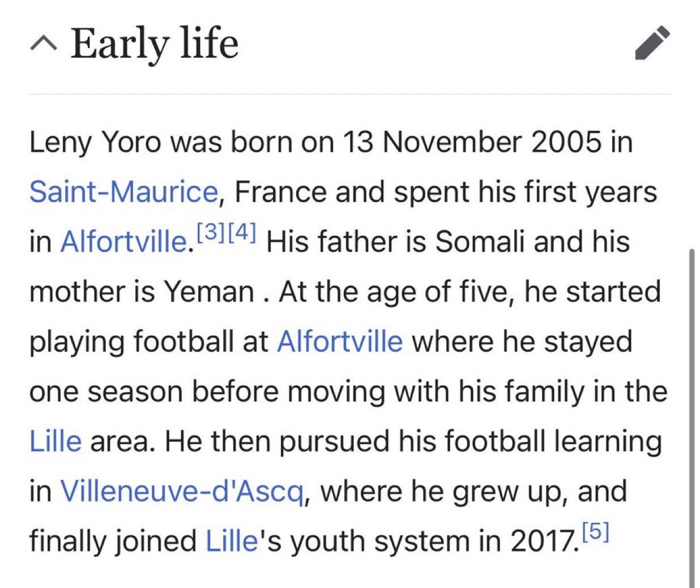Click the name 'Leny Yoro' in the paragraph
Viewport: 700px width, 588px height.
[x=95, y=142]
